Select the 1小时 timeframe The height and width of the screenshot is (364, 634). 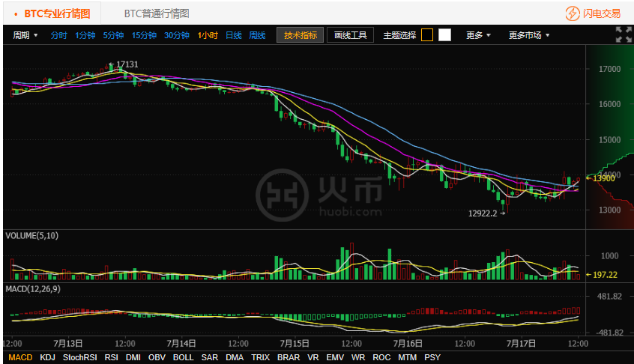click(208, 35)
